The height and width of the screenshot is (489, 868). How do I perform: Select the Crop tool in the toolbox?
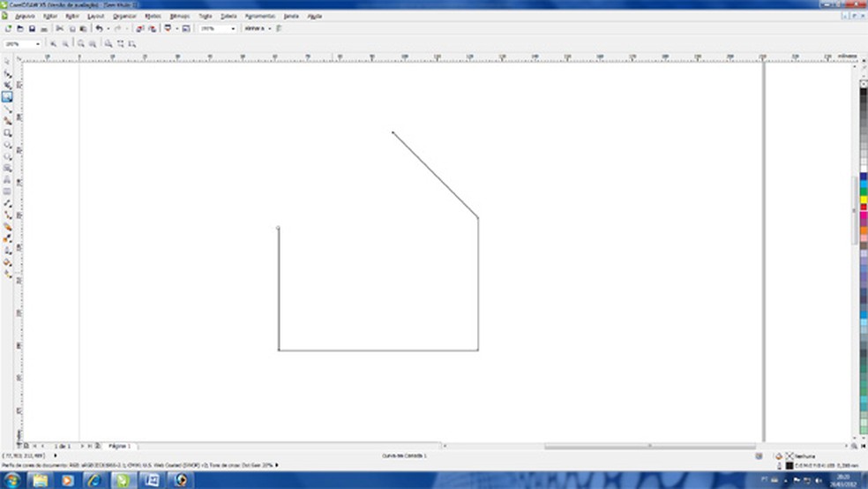point(7,85)
